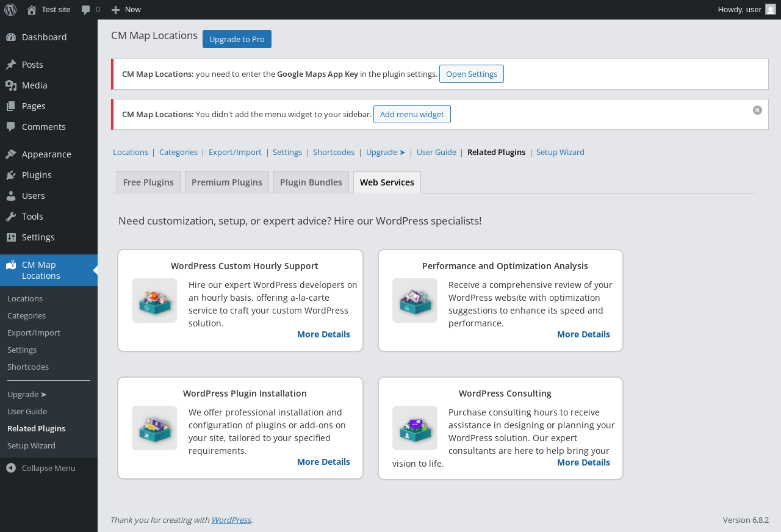The image size is (781, 532).
Task: Open Settings in the top plugin nav
Action: [287, 152]
